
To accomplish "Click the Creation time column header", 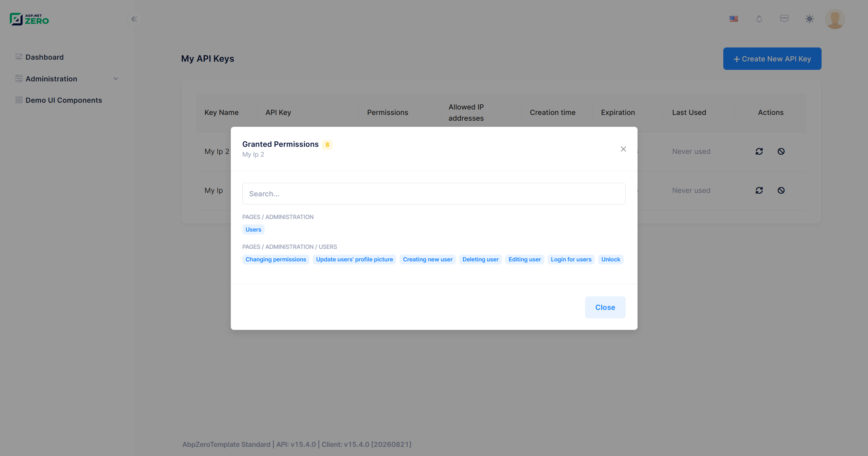I will tap(552, 112).
